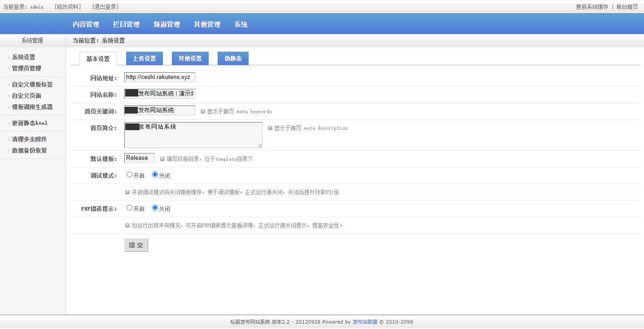This screenshot has height=329, width=644.
Task: Open 模板调用生成器 in the sidebar
Action: (32, 107)
